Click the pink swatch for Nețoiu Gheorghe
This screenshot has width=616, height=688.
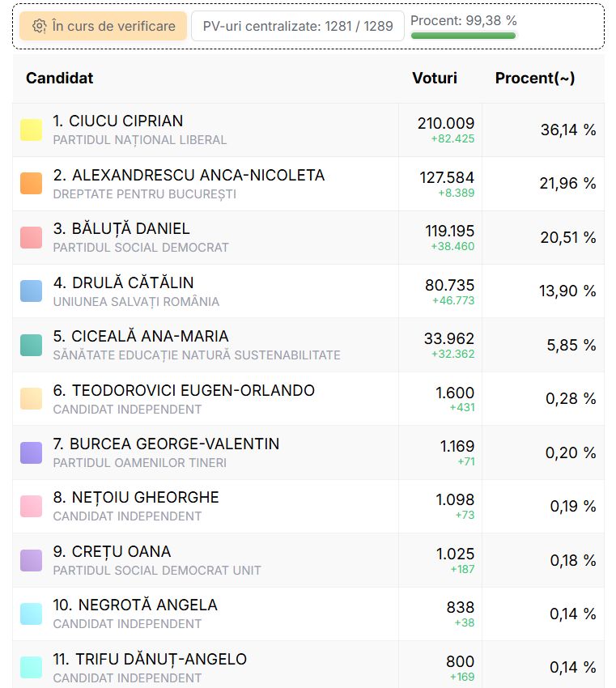tap(32, 506)
